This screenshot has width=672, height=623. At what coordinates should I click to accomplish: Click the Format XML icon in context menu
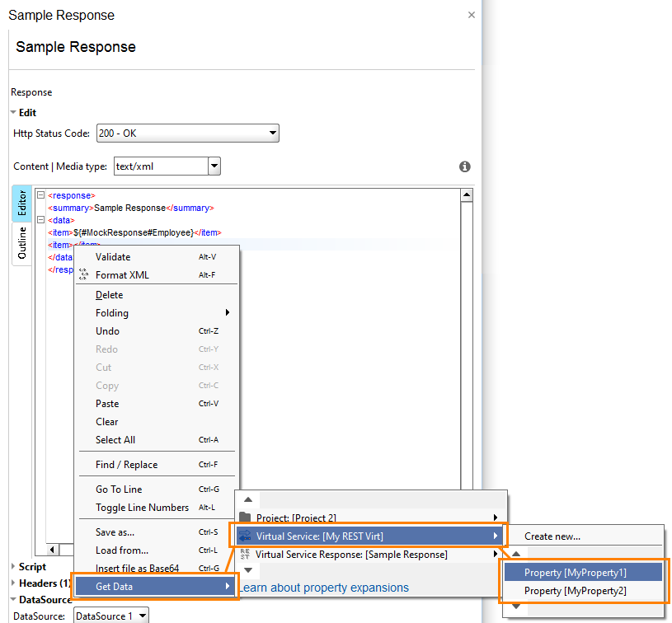84,275
